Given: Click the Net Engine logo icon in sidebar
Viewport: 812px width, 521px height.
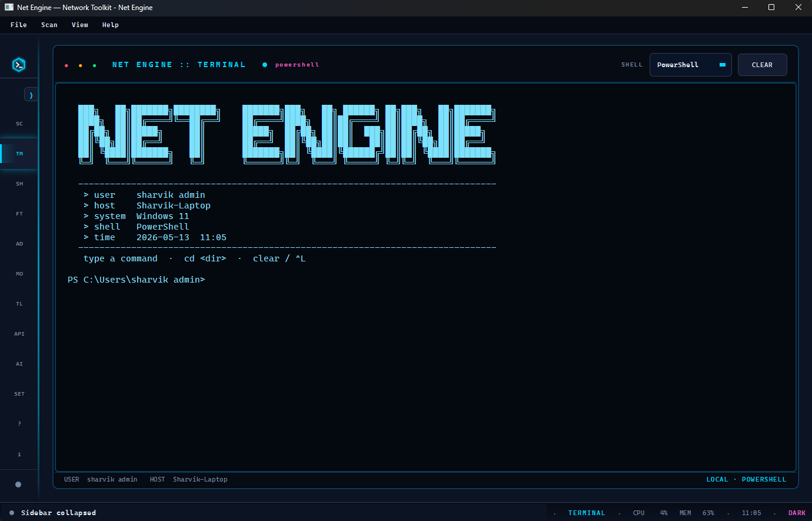Looking at the screenshot, I should (19, 65).
